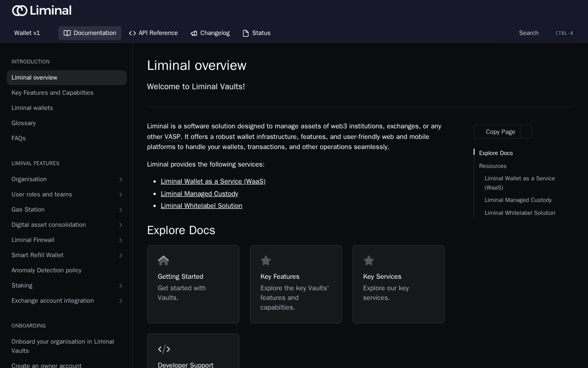Click the Key Services star icon
The width and height of the screenshot is (588, 368).
[369, 260]
